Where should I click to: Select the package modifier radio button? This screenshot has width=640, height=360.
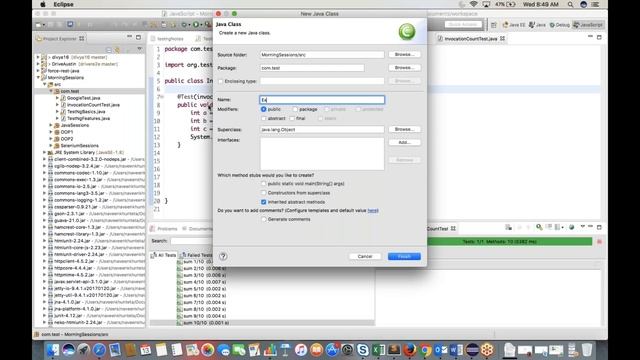click(x=295, y=109)
